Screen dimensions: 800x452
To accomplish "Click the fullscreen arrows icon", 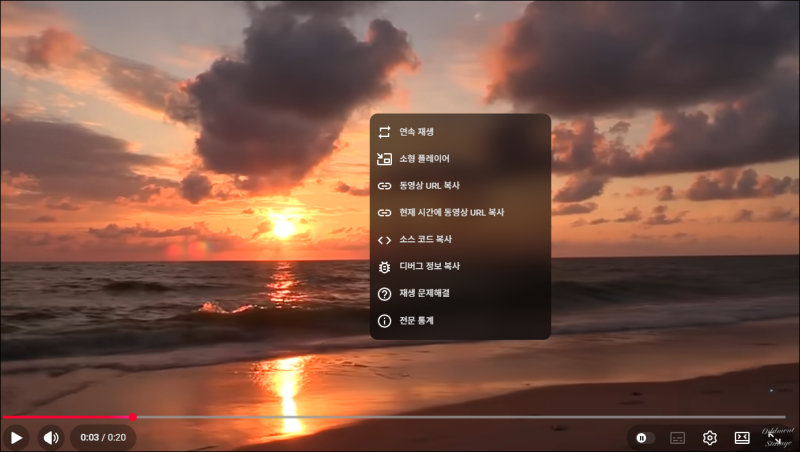I will coord(775,438).
